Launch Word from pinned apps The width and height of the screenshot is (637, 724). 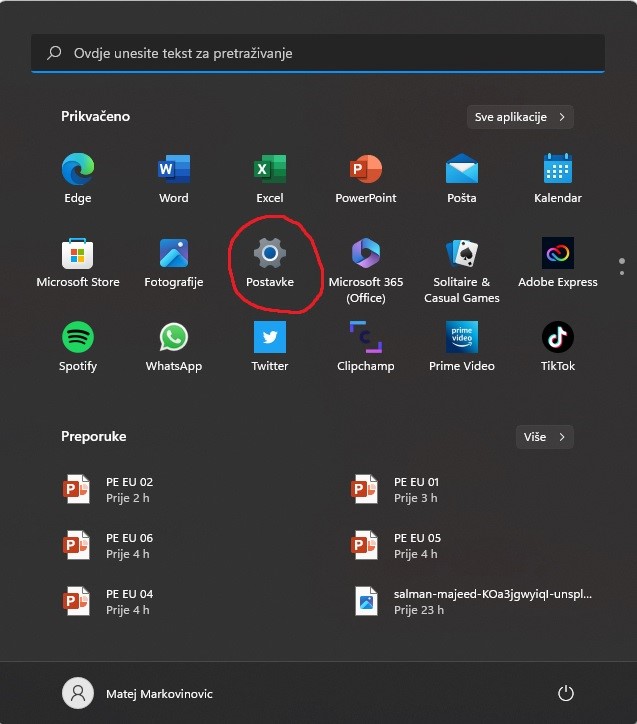pos(174,178)
